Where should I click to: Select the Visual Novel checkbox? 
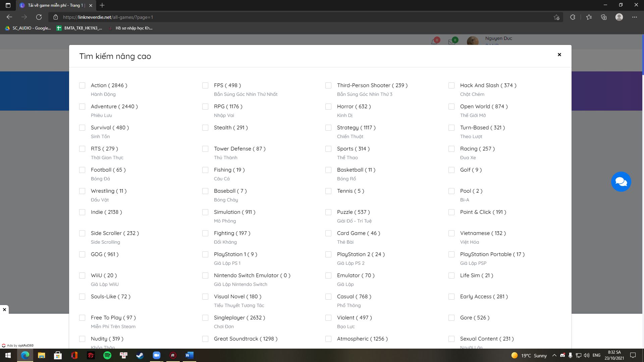205,297
